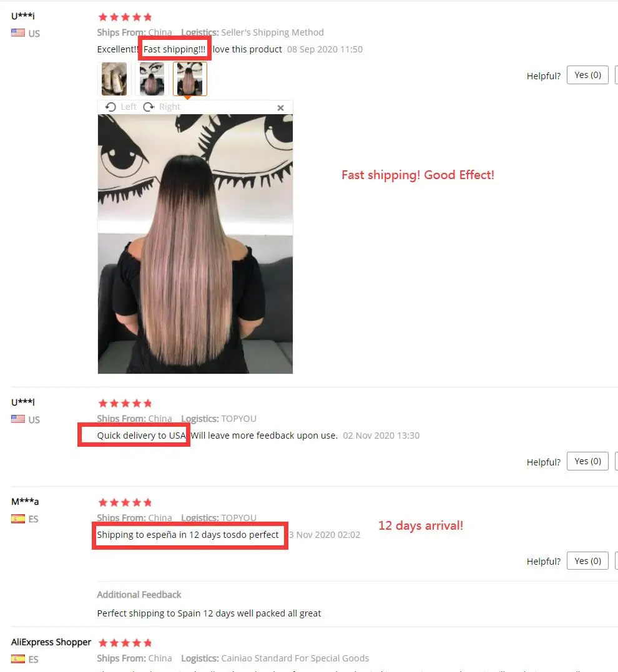Click Spain flag under AliExpress Shopper

pyautogui.click(x=18, y=659)
